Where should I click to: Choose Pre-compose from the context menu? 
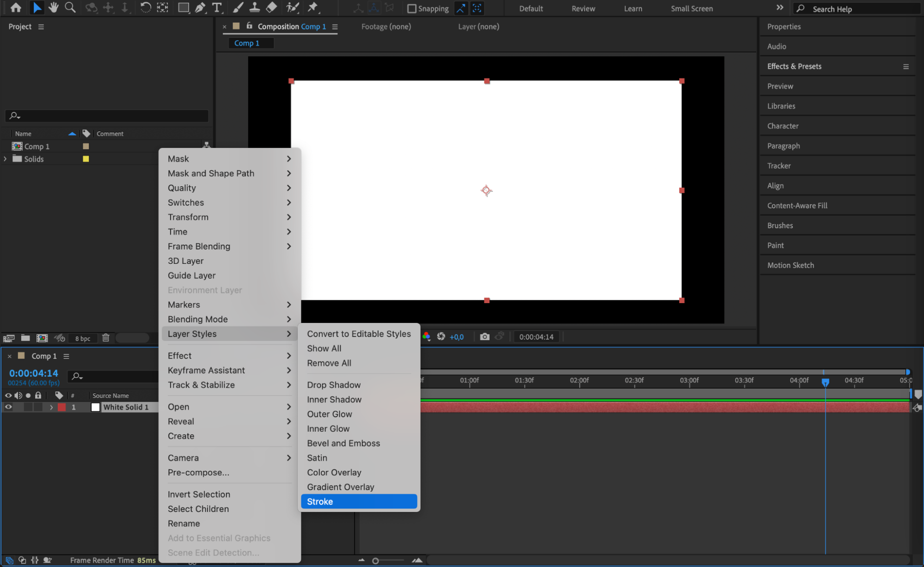click(x=198, y=472)
